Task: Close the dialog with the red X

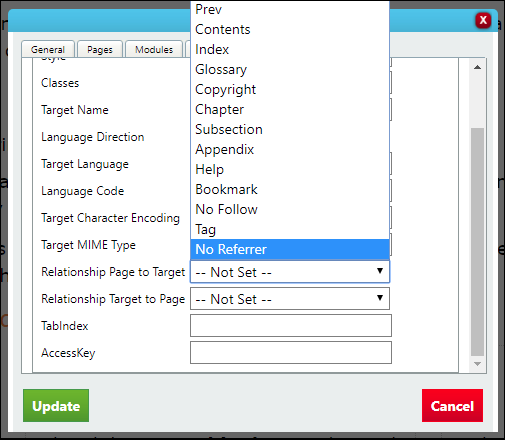Action: [483, 20]
